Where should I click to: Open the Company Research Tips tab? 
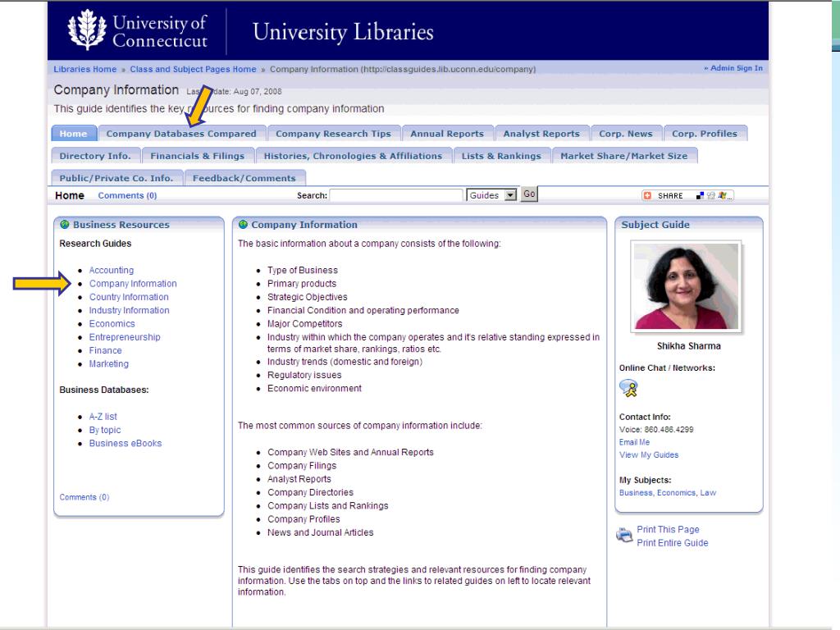tap(333, 134)
